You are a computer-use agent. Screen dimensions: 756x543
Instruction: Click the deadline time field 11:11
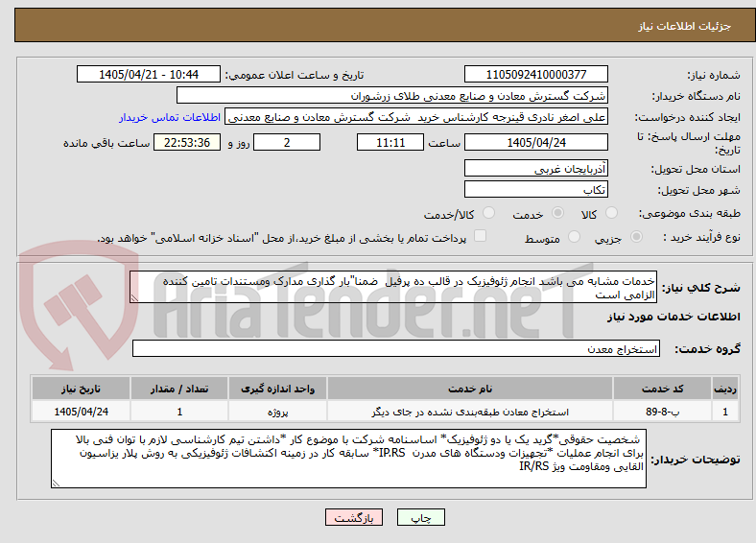(390, 142)
